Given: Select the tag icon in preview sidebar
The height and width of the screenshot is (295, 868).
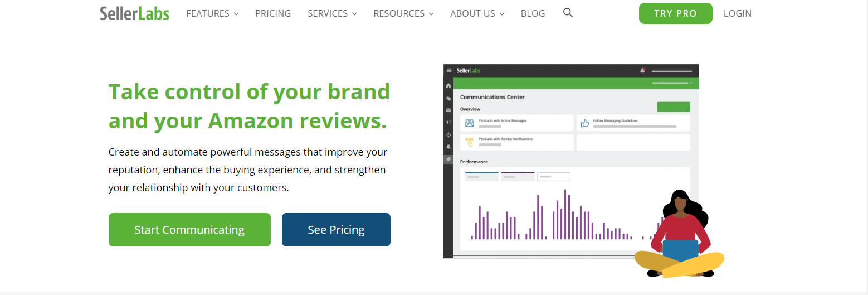Looking at the screenshot, I should click(448, 98).
